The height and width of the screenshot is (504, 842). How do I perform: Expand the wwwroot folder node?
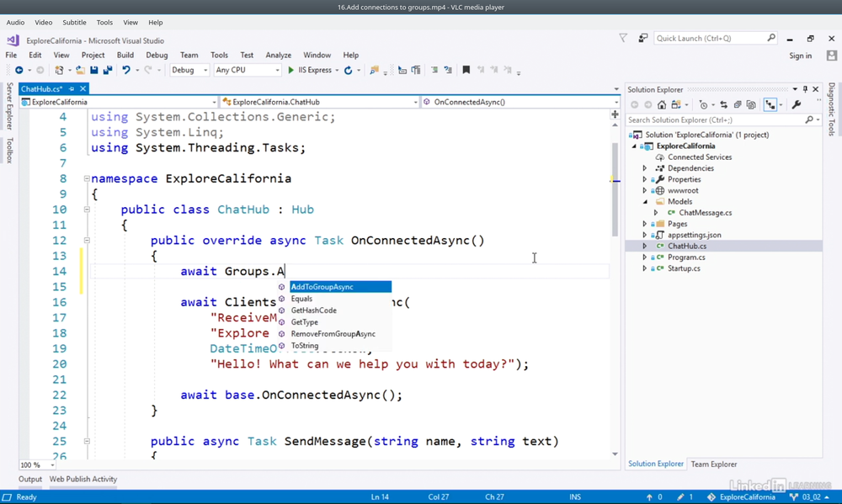pos(645,190)
